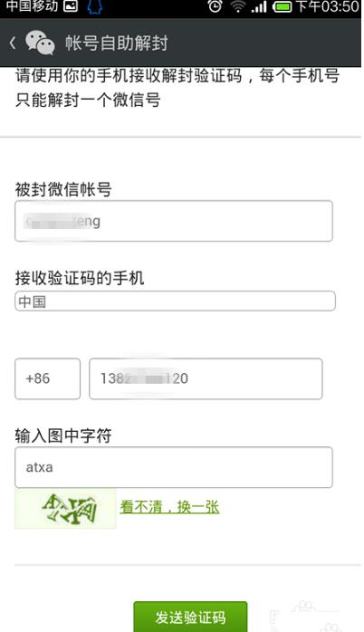Tap the status bar time 下午03:50
The height and width of the screenshot is (632, 364).
327,6
